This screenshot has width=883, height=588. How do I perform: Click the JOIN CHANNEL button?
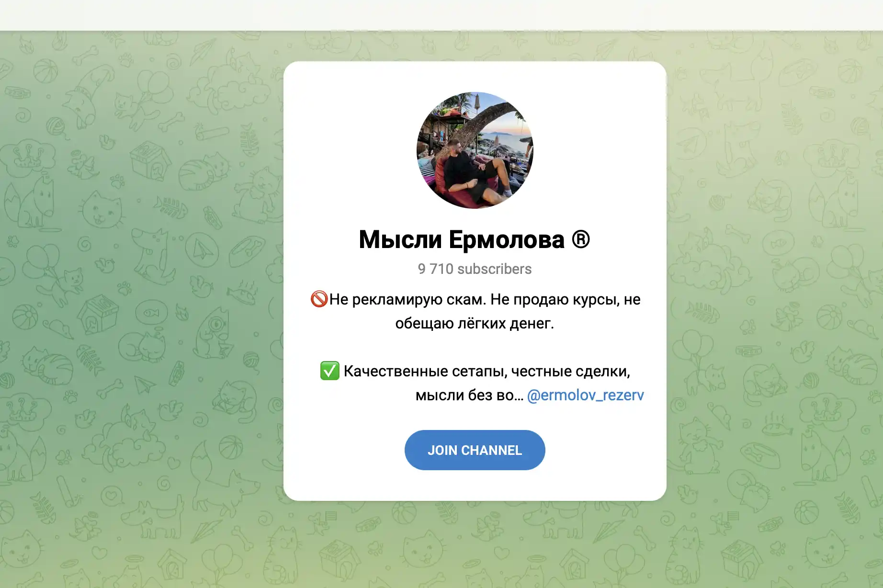click(x=475, y=450)
